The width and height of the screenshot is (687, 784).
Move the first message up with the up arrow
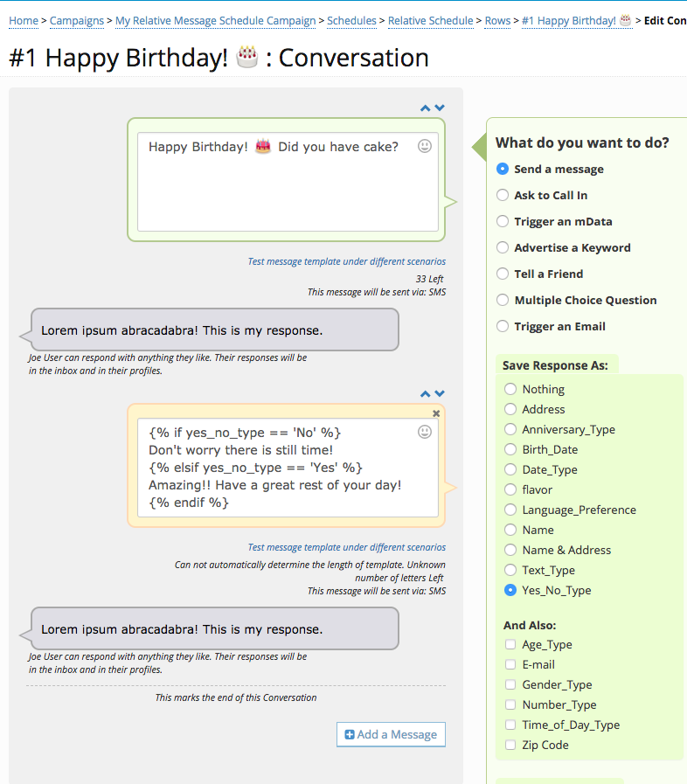[425, 108]
